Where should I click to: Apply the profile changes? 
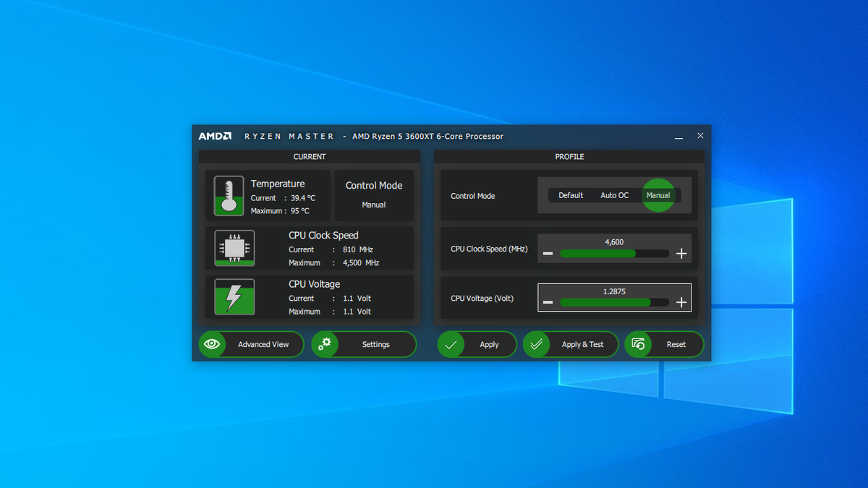click(477, 345)
